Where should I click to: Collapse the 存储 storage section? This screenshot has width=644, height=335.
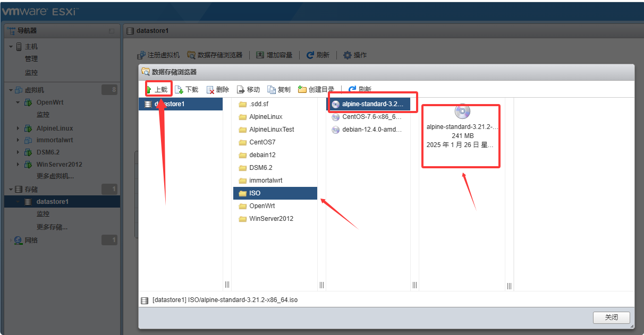[x=11, y=190]
